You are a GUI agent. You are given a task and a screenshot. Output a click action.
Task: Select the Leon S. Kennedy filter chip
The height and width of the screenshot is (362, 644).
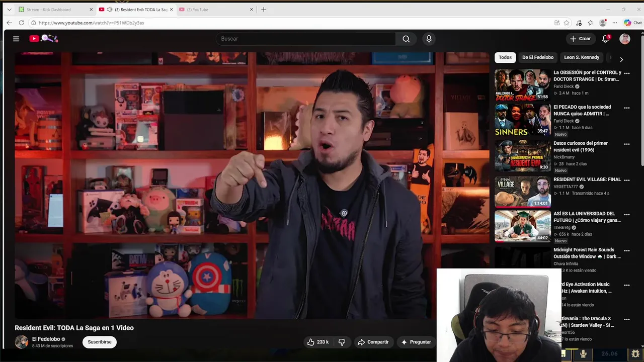coord(582,57)
